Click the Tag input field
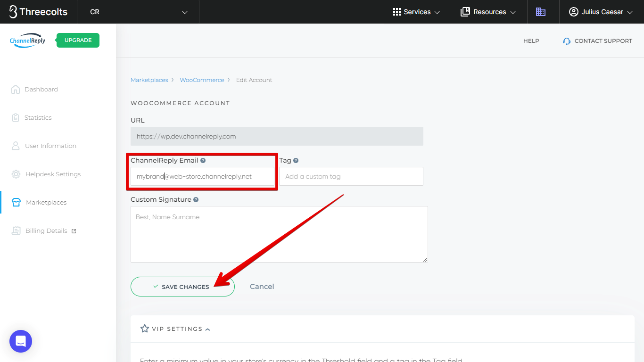The image size is (644, 362). point(351,176)
